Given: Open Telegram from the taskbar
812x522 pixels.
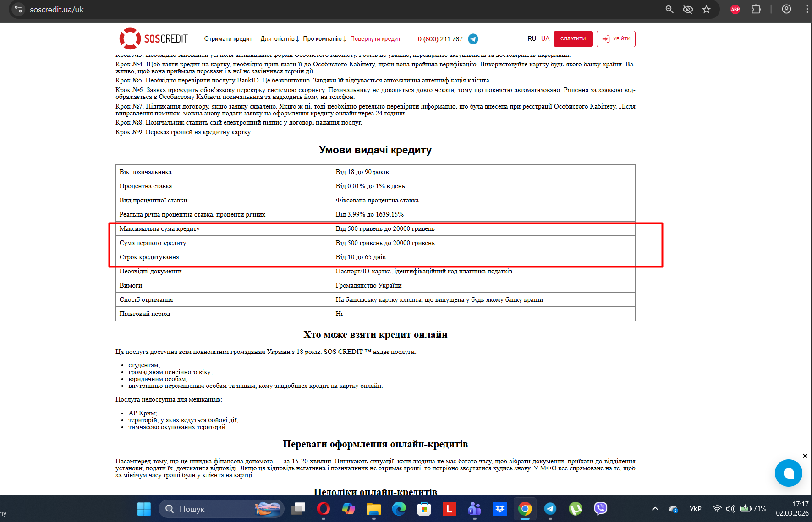Looking at the screenshot, I should point(550,509).
